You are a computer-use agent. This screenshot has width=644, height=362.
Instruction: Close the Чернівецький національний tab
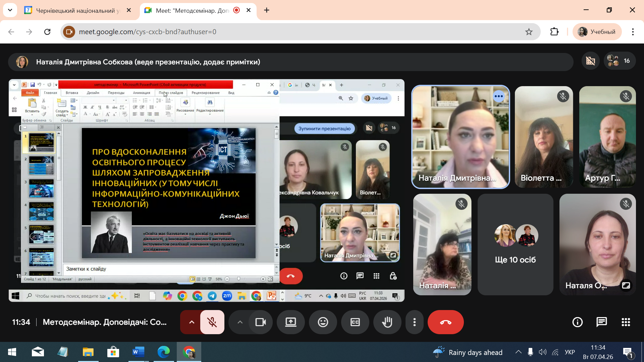tap(129, 10)
